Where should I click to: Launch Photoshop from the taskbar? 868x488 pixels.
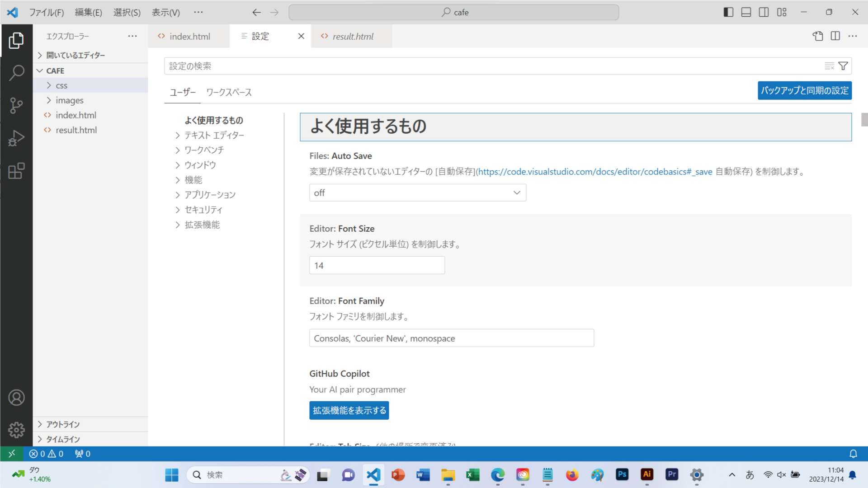622,475
